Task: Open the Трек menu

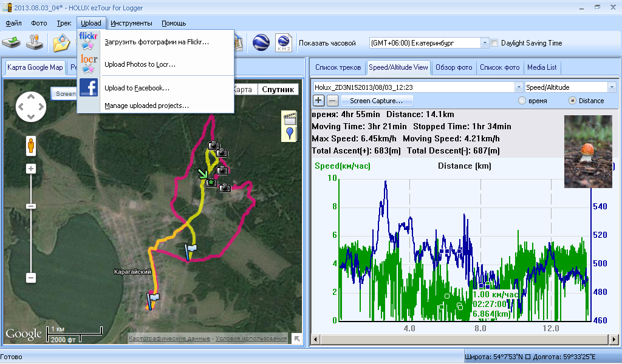Action: coord(64,23)
